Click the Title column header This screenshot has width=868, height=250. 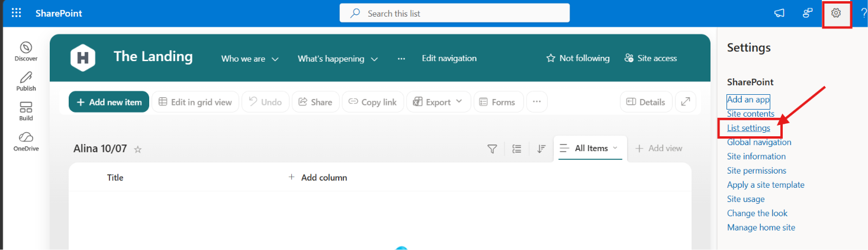[115, 177]
